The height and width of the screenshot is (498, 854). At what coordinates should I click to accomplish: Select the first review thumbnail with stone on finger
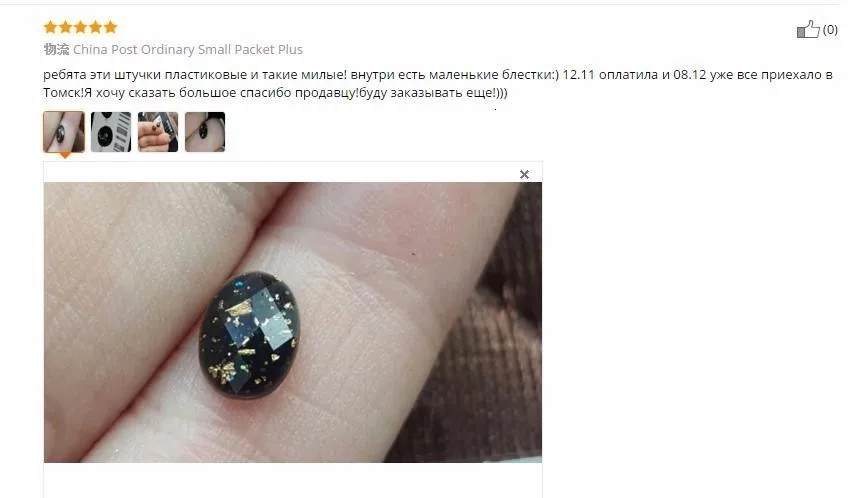click(64, 132)
